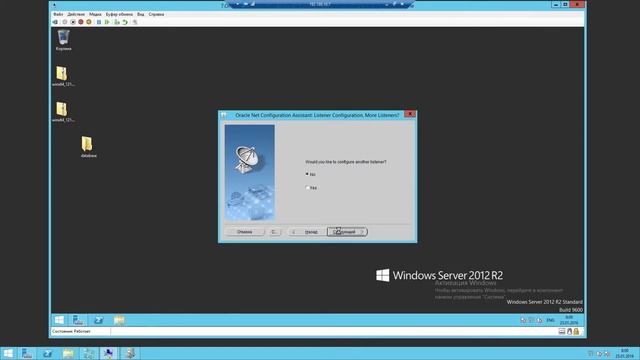Pause the virtual machine from the toolbar
The image size is (640, 360).
(x=99, y=22)
